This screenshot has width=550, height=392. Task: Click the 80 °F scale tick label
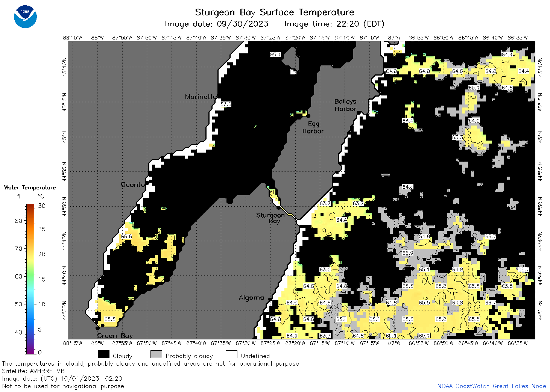coord(18,221)
